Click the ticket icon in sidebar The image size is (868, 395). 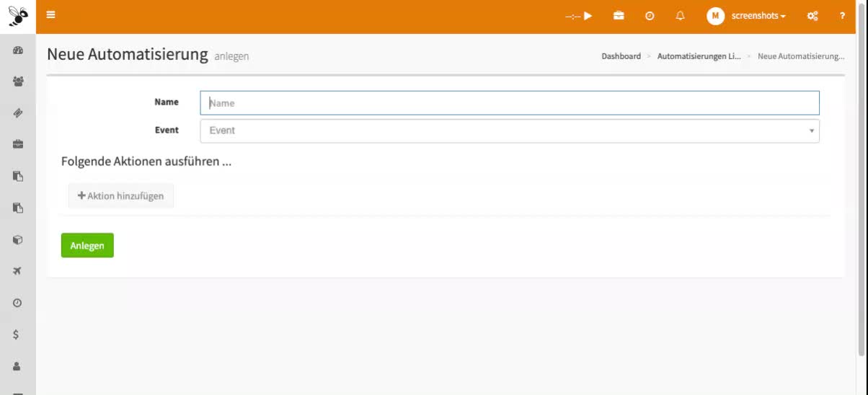[18, 112]
